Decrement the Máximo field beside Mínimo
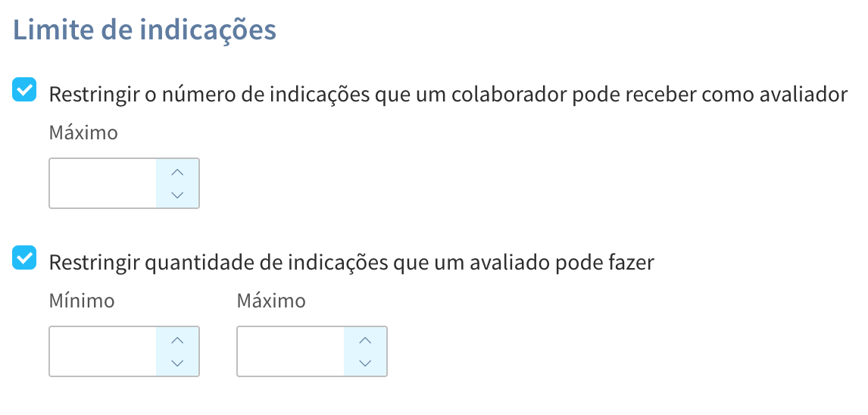Image resolution: width=868 pixels, height=415 pixels. 366,363
